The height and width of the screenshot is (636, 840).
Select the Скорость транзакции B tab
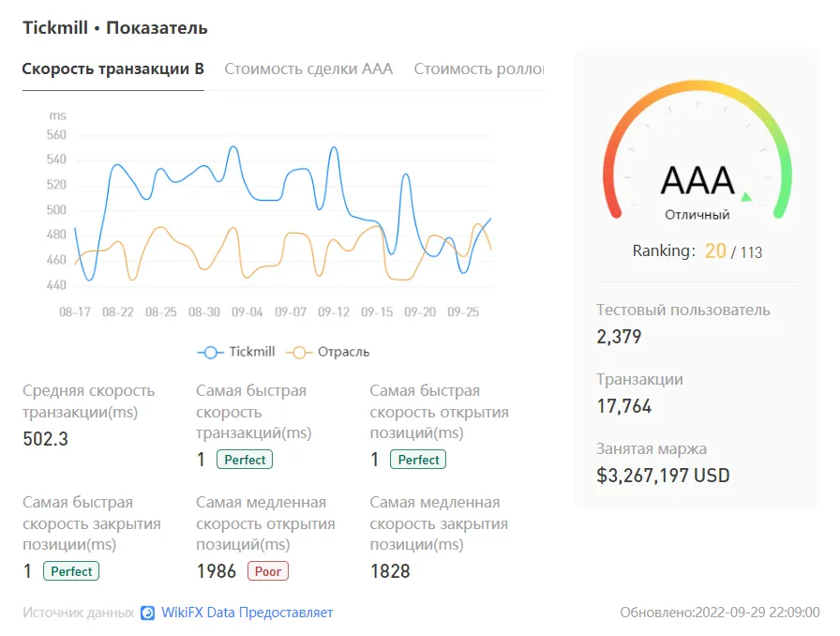(x=113, y=69)
